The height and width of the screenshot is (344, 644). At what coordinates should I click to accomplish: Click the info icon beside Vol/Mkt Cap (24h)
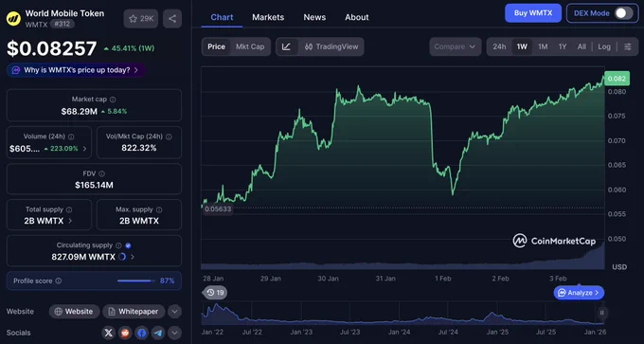coord(169,136)
